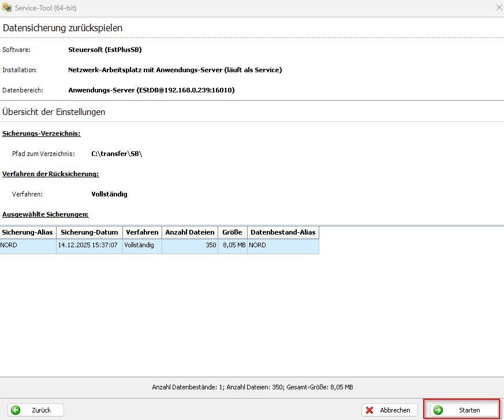Sort by the Sicherung-Datum column header
504x420 pixels.
[89, 232]
